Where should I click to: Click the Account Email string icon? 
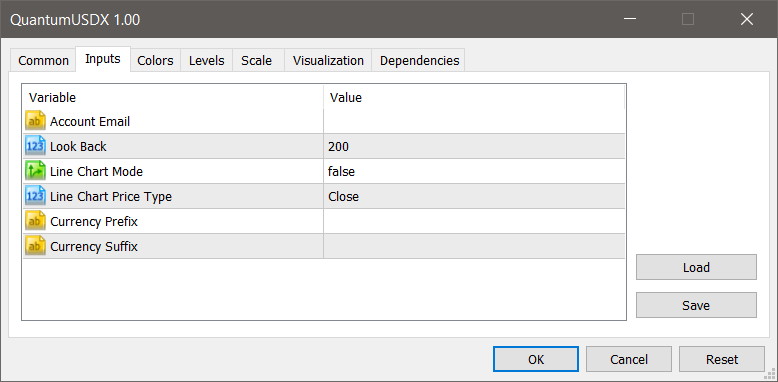pyautogui.click(x=35, y=121)
